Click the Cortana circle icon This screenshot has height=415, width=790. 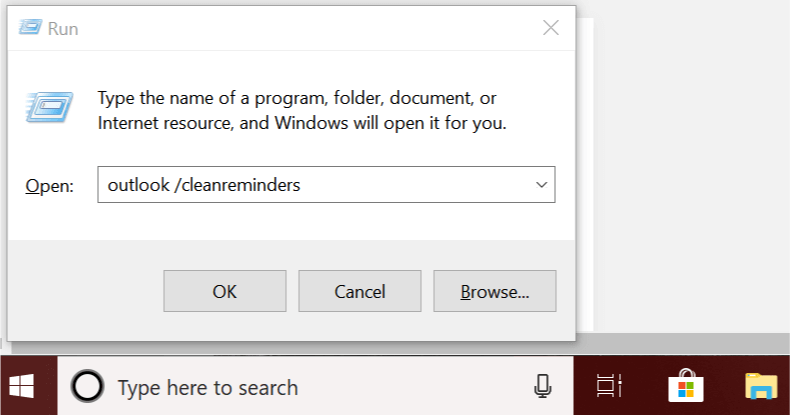(x=88, y=387)
